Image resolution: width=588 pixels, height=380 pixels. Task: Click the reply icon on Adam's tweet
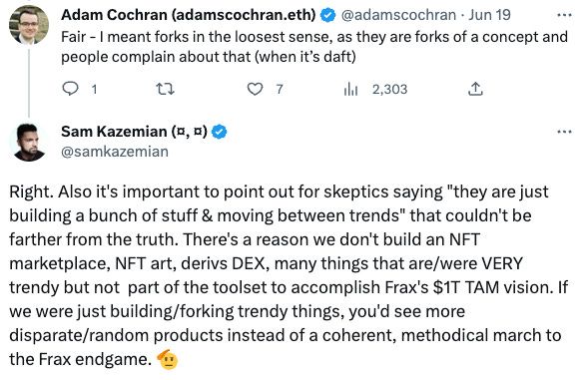coord(70,89)
